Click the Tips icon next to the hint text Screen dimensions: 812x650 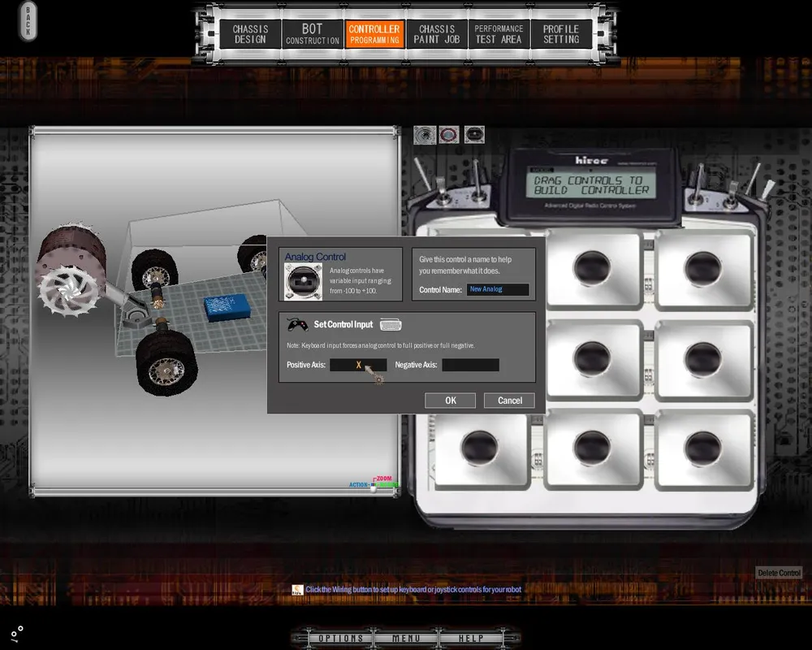pyautogui.click(x=298, y=590)
